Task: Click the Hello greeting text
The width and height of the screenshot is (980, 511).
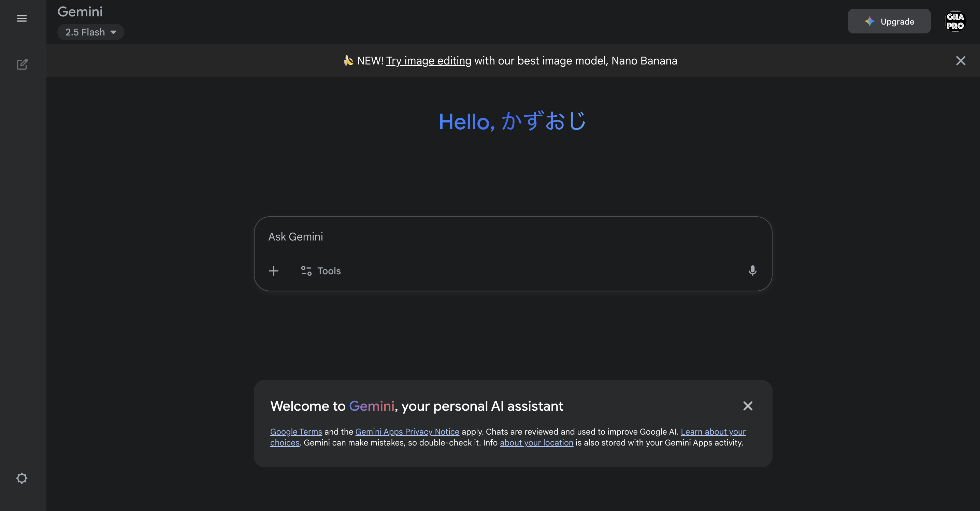Action: click(513, 121)
